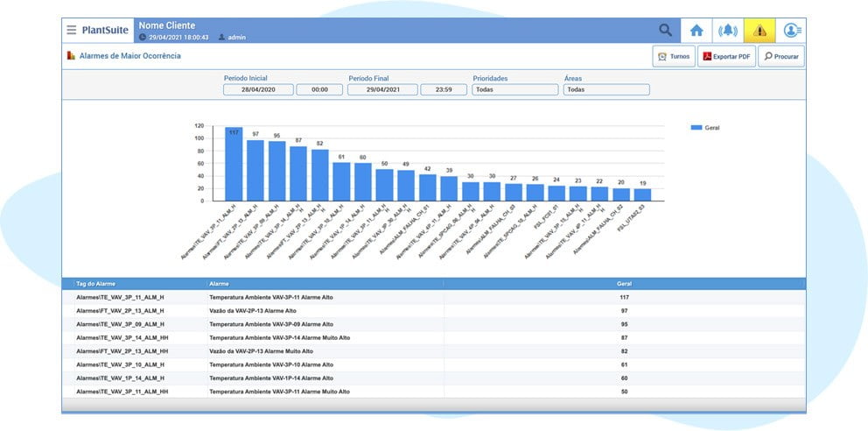Click the yellow warning triangle icon
This screenshot has height=431, width=868.
point(759,31)
